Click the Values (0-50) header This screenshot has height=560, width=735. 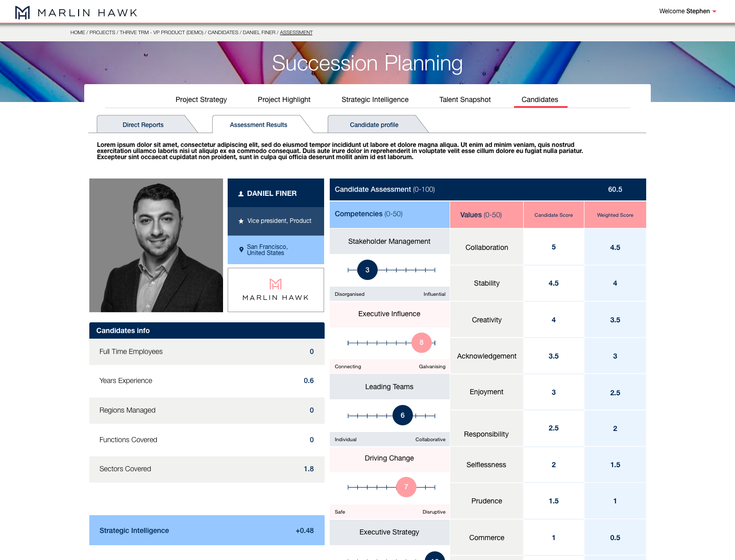click(486, 215)
